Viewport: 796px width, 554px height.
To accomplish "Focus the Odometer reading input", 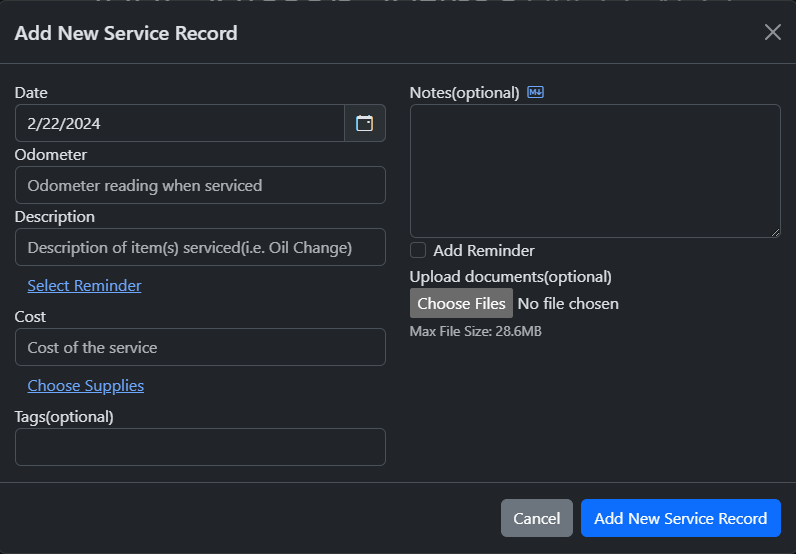I will 200,185.
